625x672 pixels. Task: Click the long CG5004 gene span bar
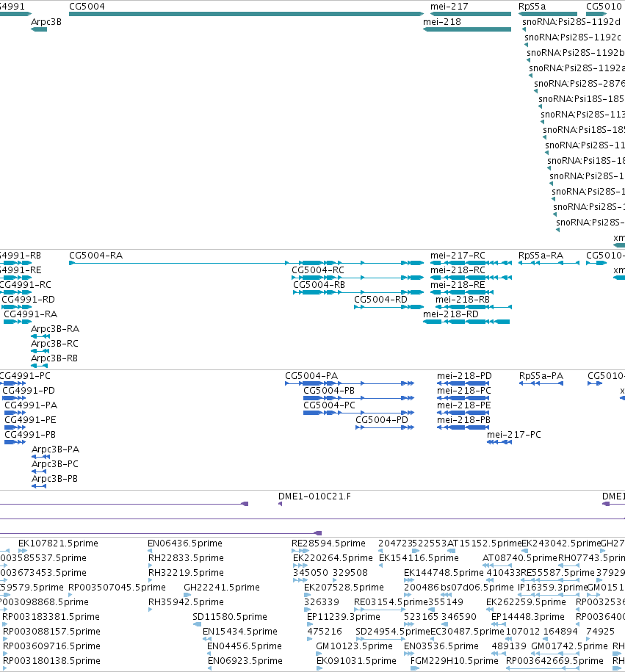pos(247,14)
